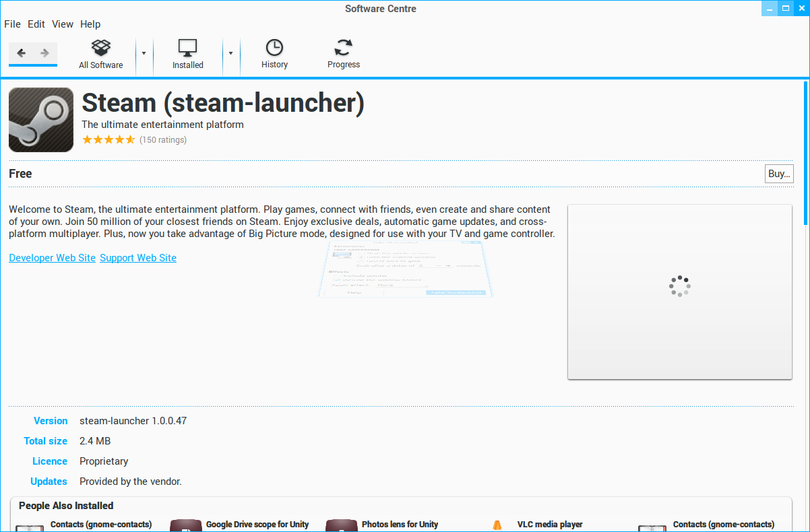Click the Free price label

20,174
